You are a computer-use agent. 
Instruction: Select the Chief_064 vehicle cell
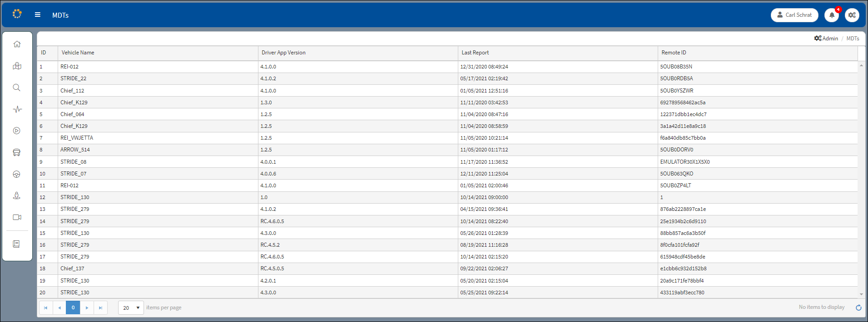[158, 114]
